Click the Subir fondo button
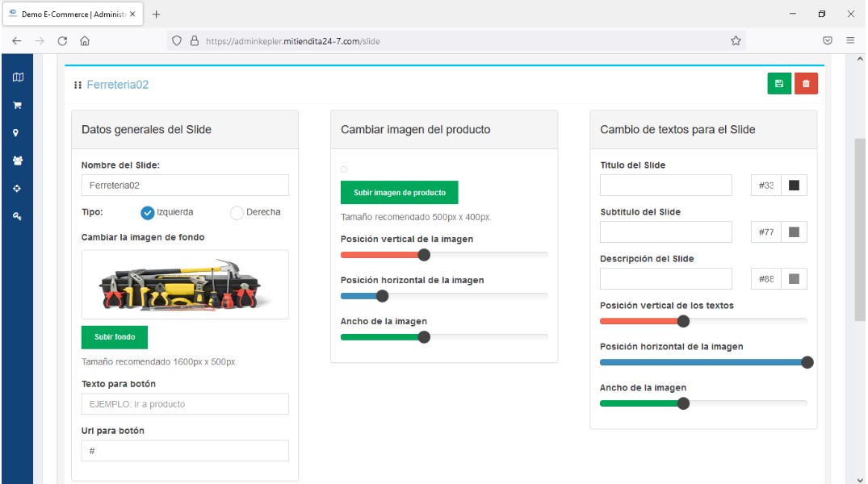The height and width of the screenshot is (484, 868). click(114, 337)
